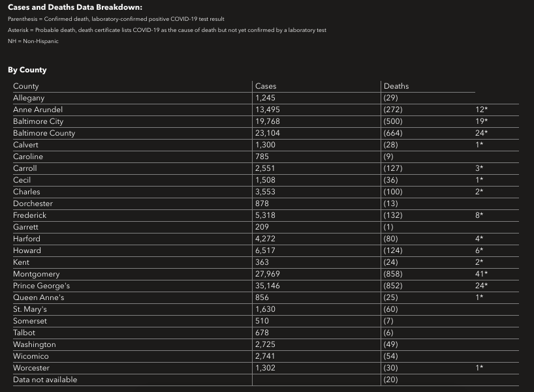
Task: Select the Allegany county name cell
Action: pyautogui.click(x=29, y=98)
